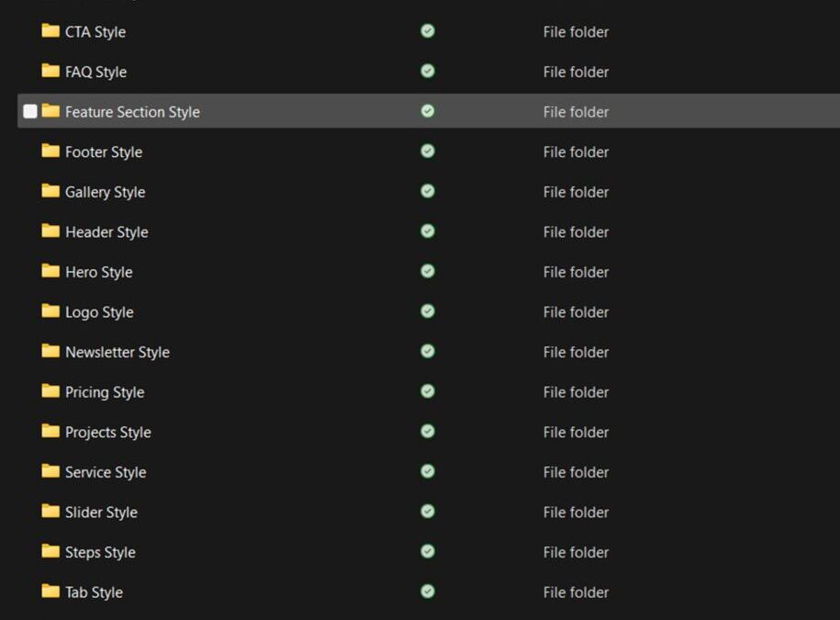This screenshot has width=840, height=620.
Task: Click the sync status icon for Header Style
Action: click(428, 231)
